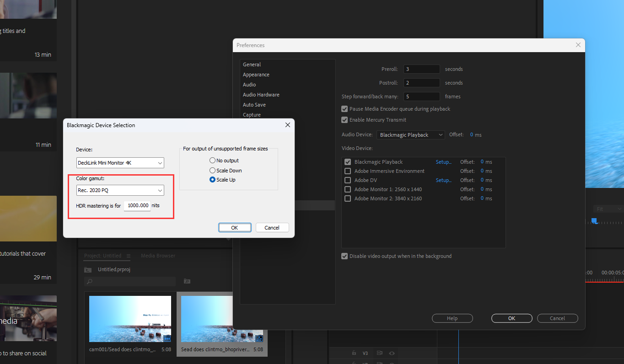Click the magnifying glass in the search box
624x364 pixels.
pyautogui.click(x=90, y=281)
